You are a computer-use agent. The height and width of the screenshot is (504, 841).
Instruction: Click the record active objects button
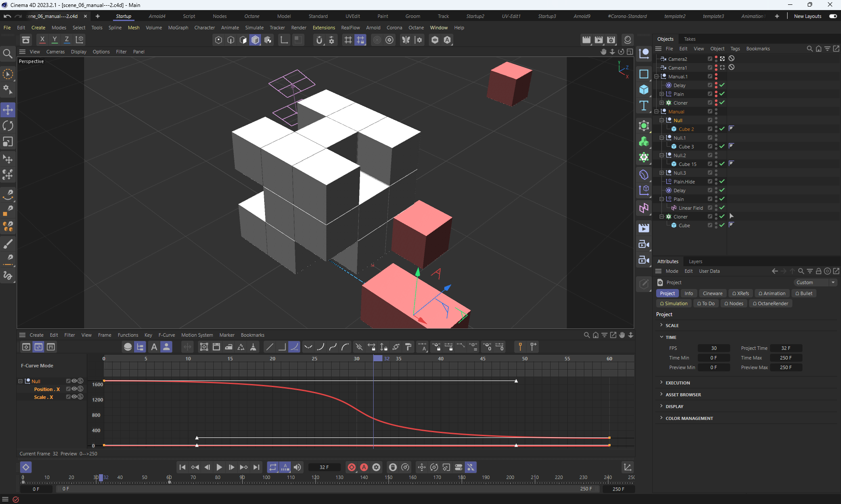(x=351, y=467)
